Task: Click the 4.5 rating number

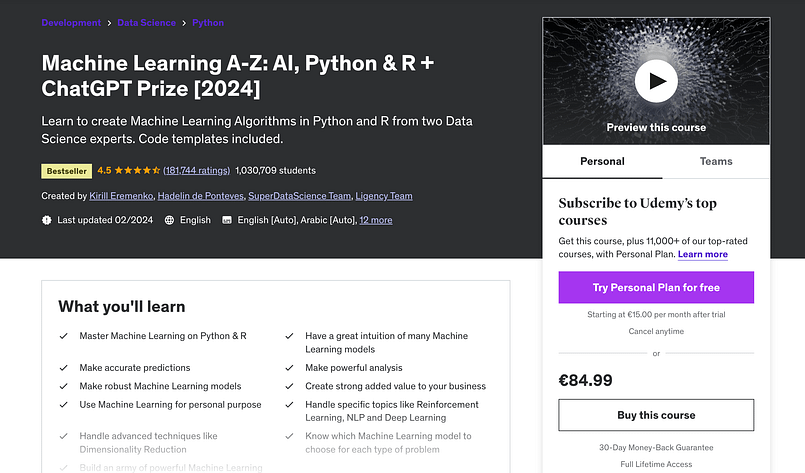Action: [x=104, y=171]
